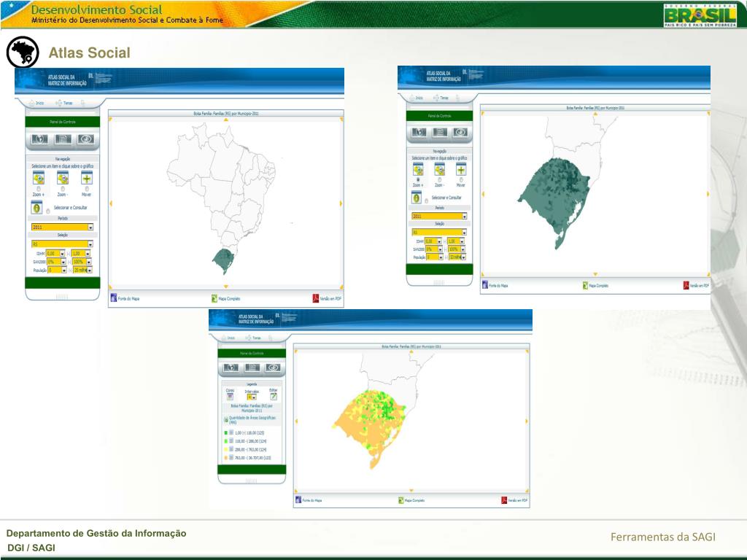Select Zoom + radio button, right dark-green RS window
Screen dimensions: 747x560
[x=418, y=179]
